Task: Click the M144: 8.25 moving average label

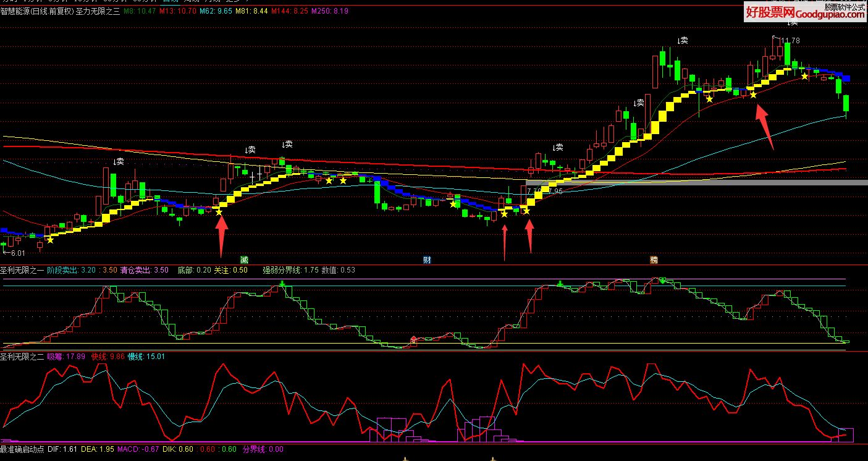Action: coord(291,11)
